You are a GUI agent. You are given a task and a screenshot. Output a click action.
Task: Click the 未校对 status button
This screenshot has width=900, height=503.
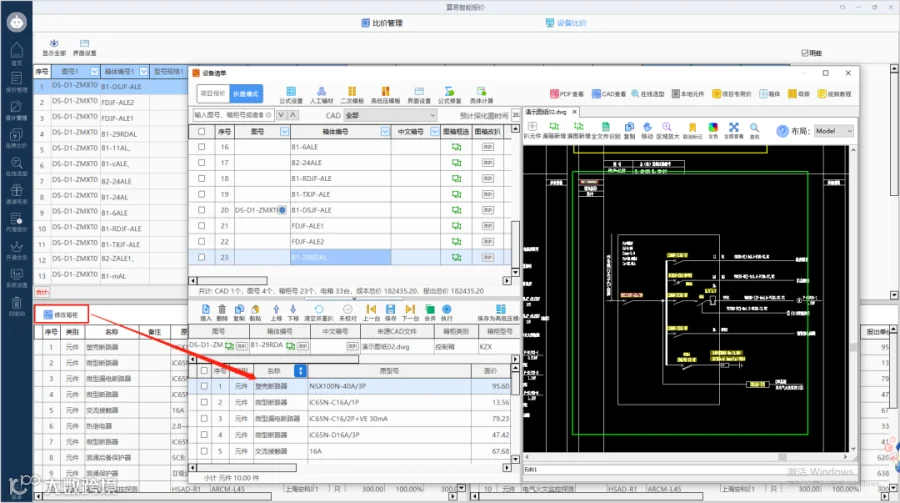tap(347, 313)
